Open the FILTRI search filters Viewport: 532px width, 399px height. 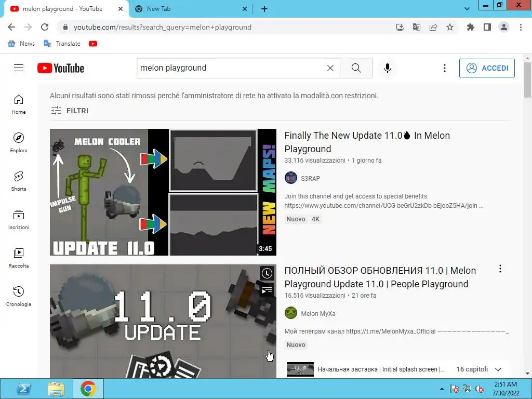point(70,111)
